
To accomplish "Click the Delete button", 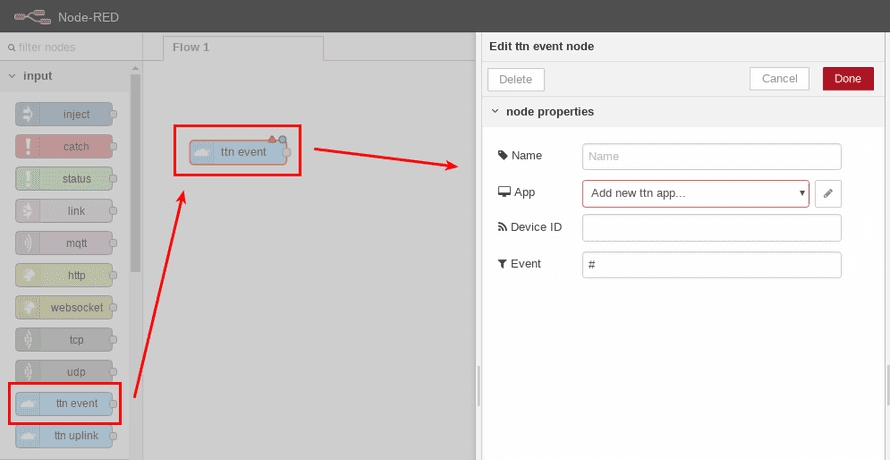I will [516, 79].
